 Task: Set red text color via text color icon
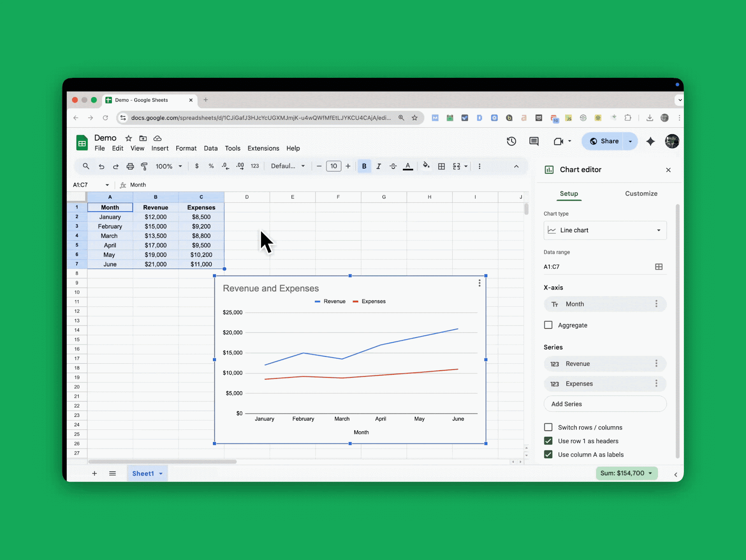pyautogui.click(x=408, y=166)
